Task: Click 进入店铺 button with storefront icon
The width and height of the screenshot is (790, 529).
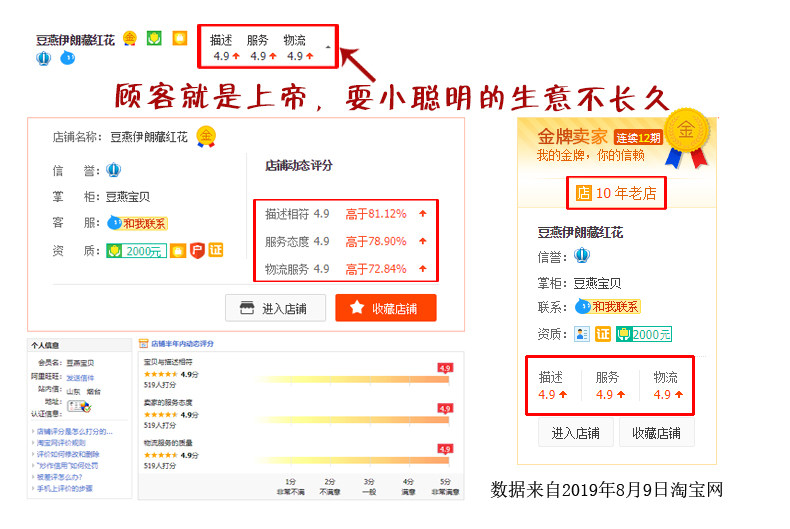Action: 276,308
